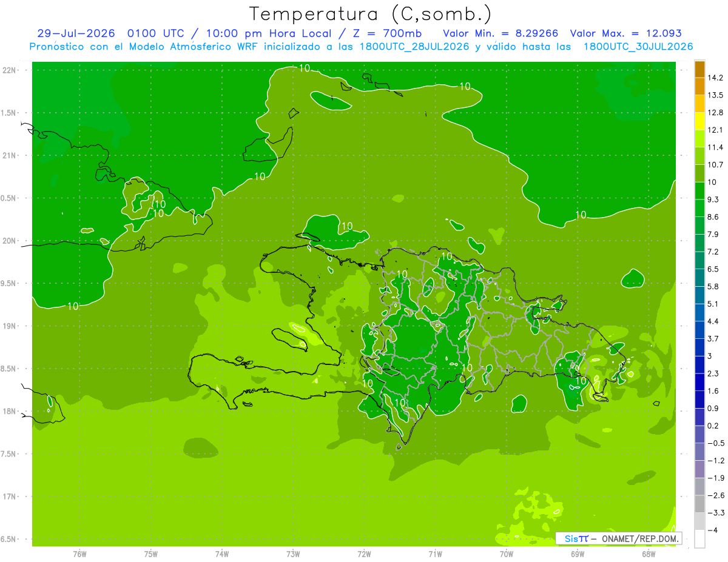Click the '-0.5' legend value
This screenshot has width=728, height=562.
[x=715, y=443]
